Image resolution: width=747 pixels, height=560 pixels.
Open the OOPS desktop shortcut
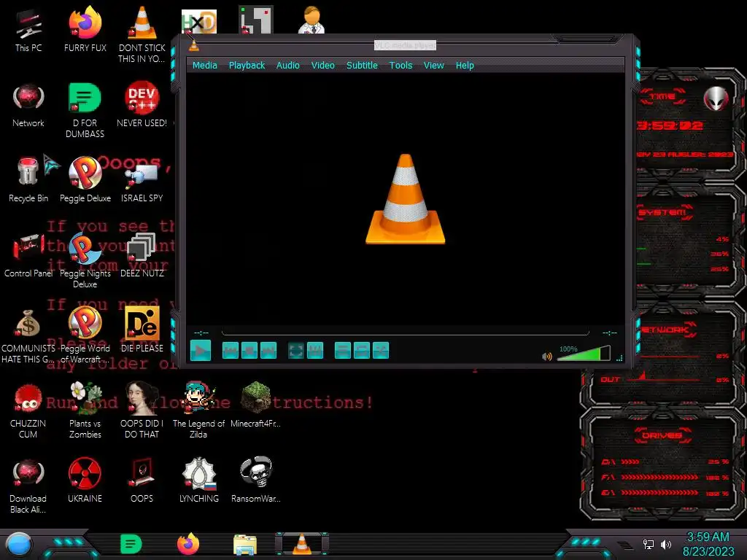click(142, 480)
